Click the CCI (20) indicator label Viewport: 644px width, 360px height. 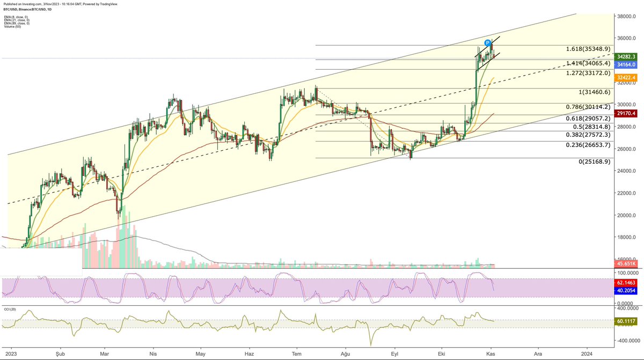click(x=10, y=310)
